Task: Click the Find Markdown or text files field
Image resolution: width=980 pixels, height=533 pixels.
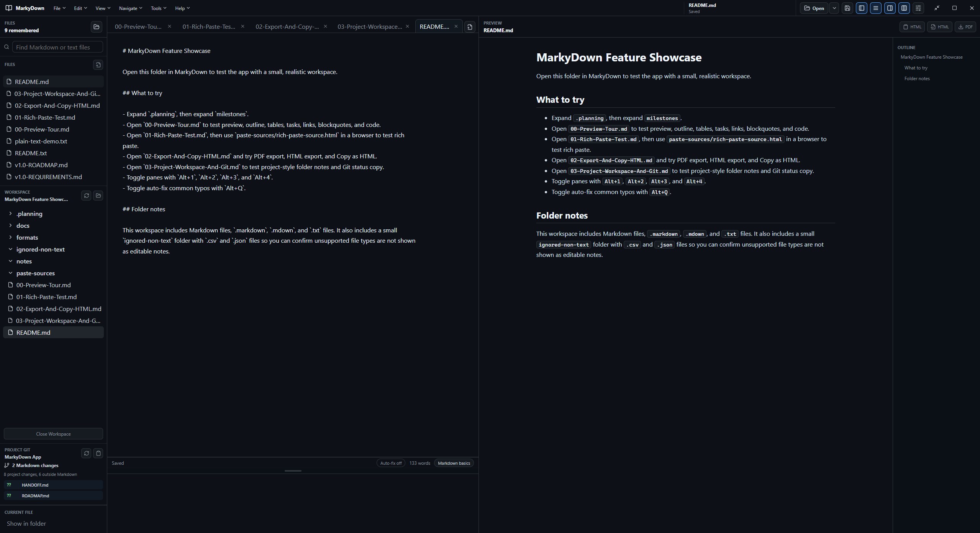Action: 57,47
